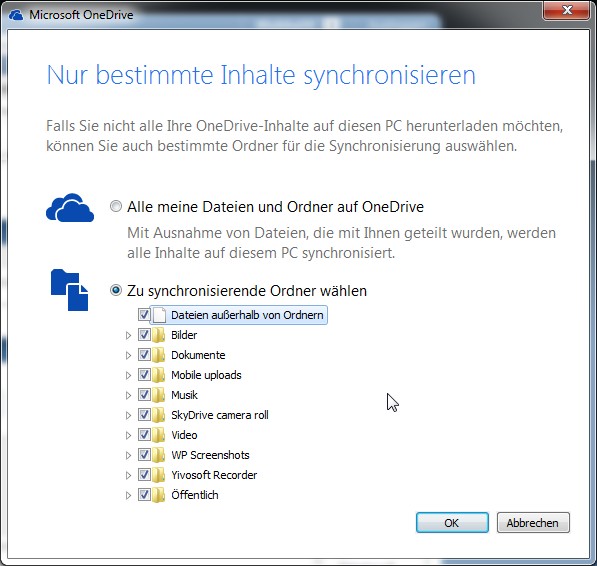
Task: Click the Yivosoft Recorder folder icon
Action: click(159, 475)
